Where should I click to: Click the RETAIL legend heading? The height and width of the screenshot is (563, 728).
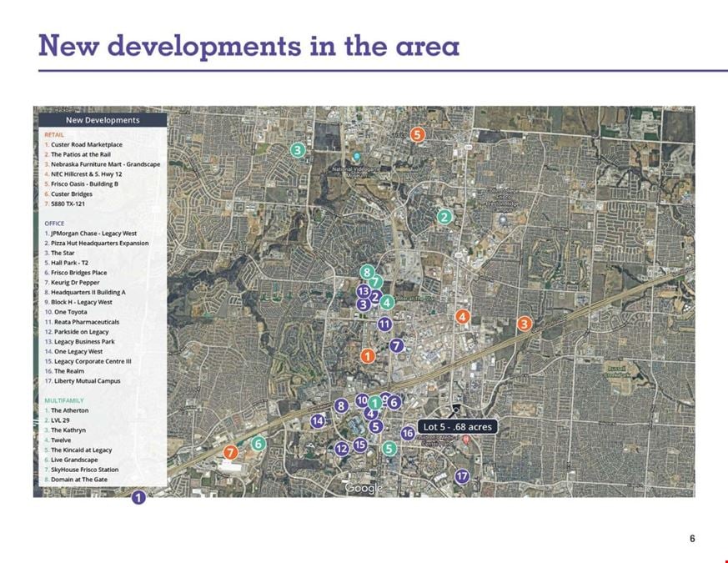pos(54,135)
